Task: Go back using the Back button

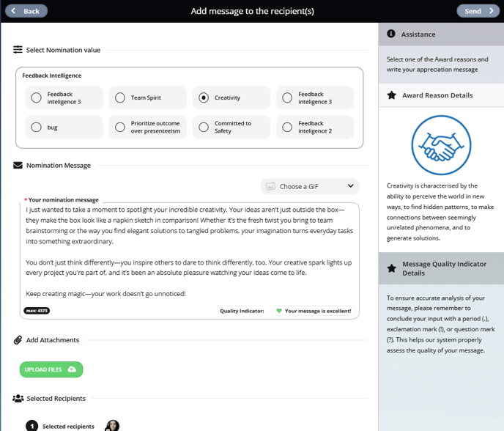Action: click(26, 11)
